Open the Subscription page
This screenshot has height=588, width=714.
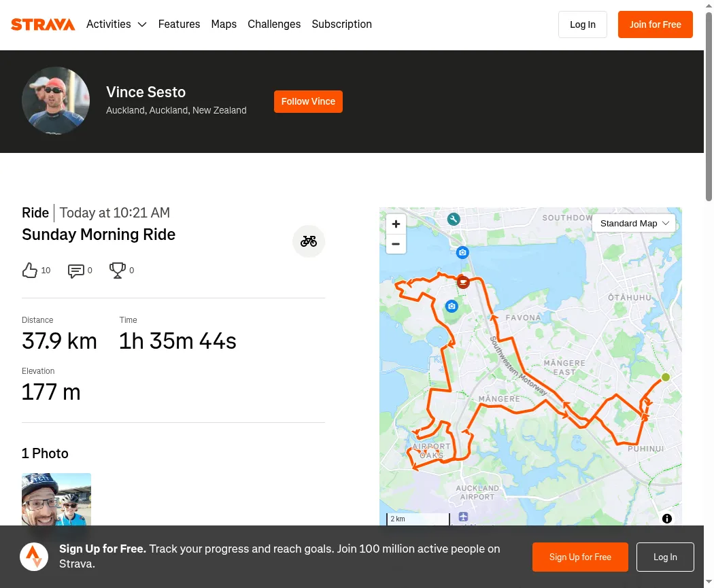click(x=341, y=24)
